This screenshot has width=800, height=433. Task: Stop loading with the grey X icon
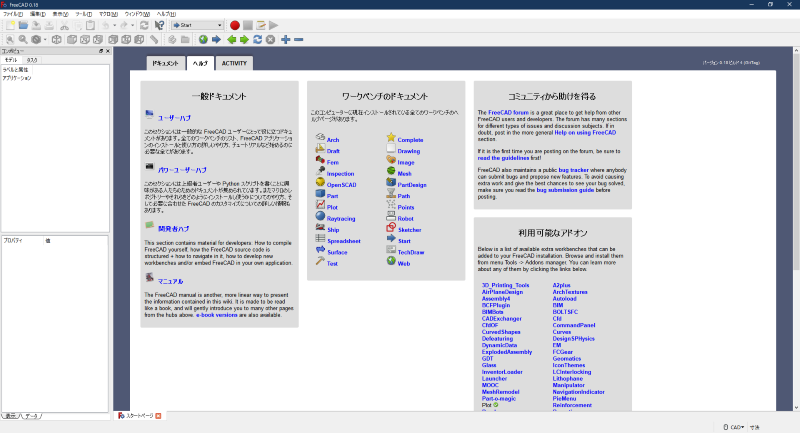(x=270, y=40)
